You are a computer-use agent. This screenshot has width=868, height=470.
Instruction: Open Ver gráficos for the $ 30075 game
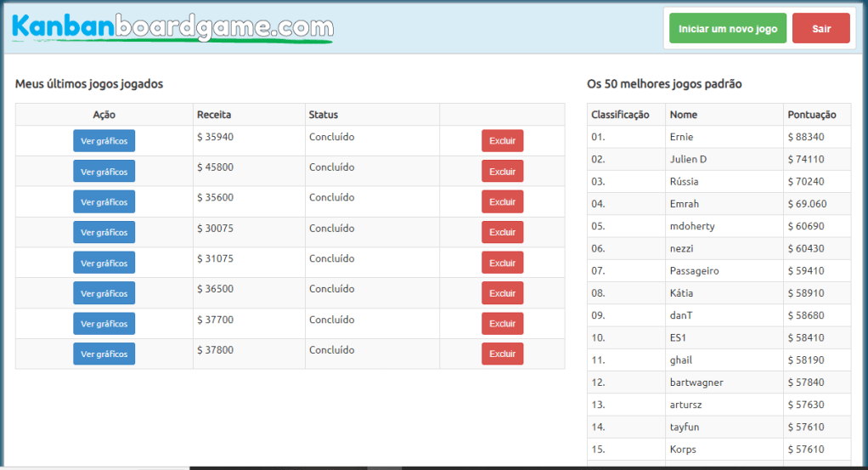(x=104, y=233)
